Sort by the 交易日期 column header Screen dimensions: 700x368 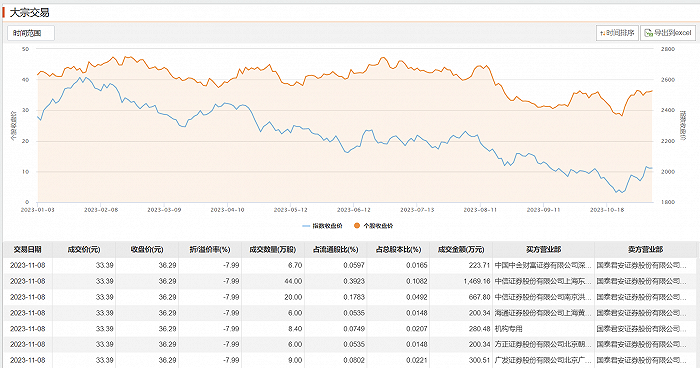tap(28, 250)
